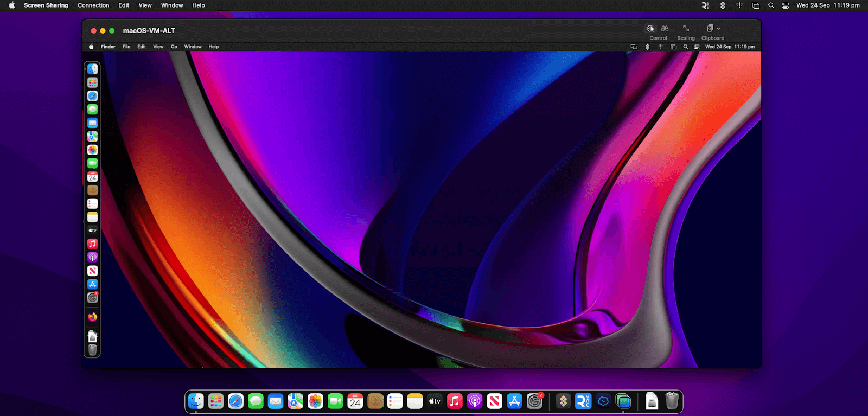This screenshot has height=416, width=868.
Task: Open Photos from the bottom host dock
Action: tap(315, 401)
